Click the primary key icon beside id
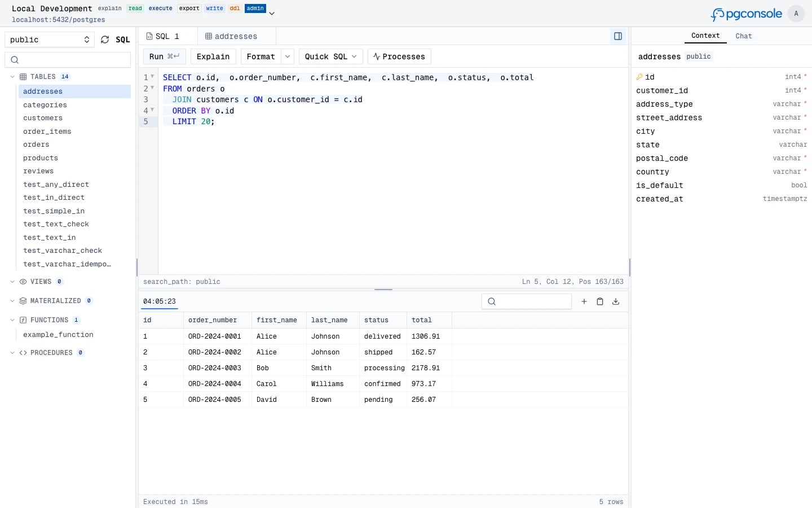Screen dimensions: 812x508 pyautogui.click(x=639, y=77)
